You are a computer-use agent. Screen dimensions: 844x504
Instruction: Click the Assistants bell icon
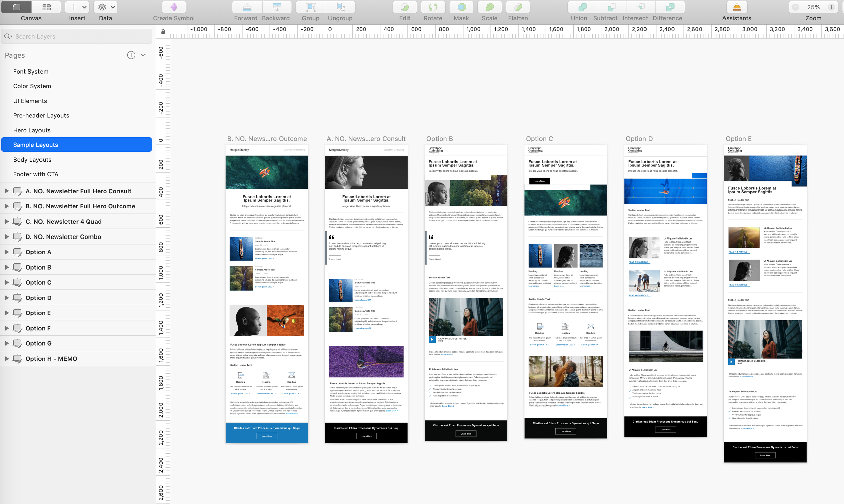coord(736,7)
